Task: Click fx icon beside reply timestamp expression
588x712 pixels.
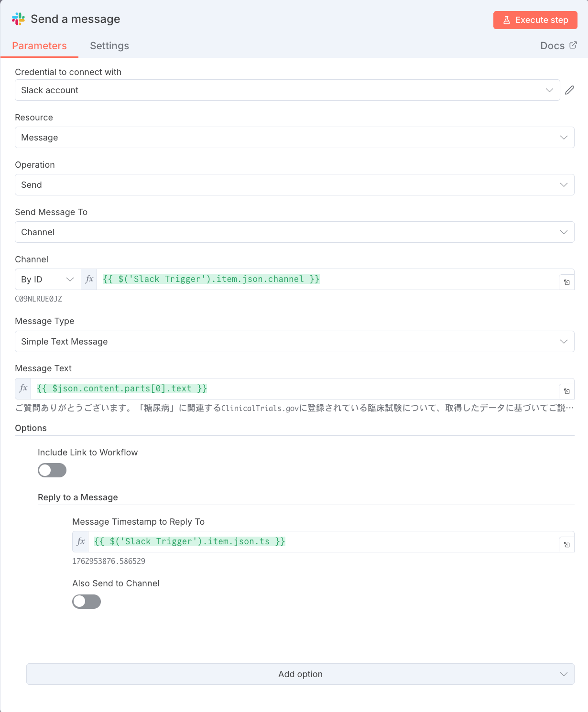Action: [x=81, y=541]
